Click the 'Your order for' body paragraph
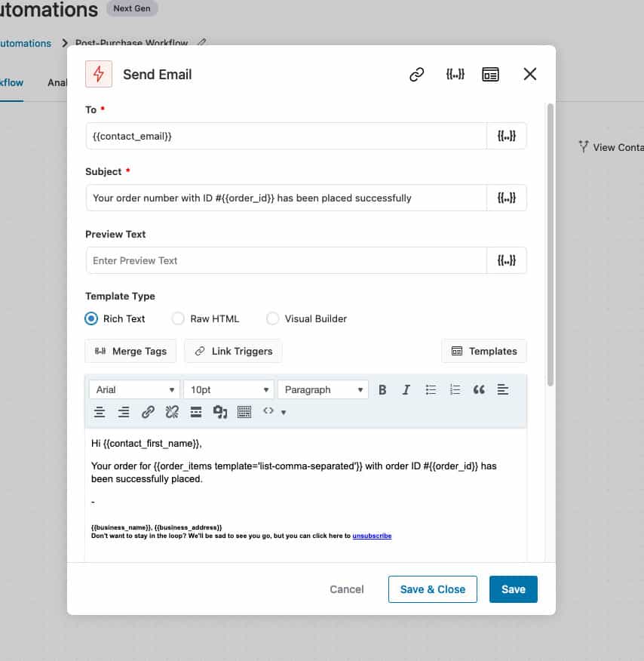644x661 pixels. (x=294, y=472)
